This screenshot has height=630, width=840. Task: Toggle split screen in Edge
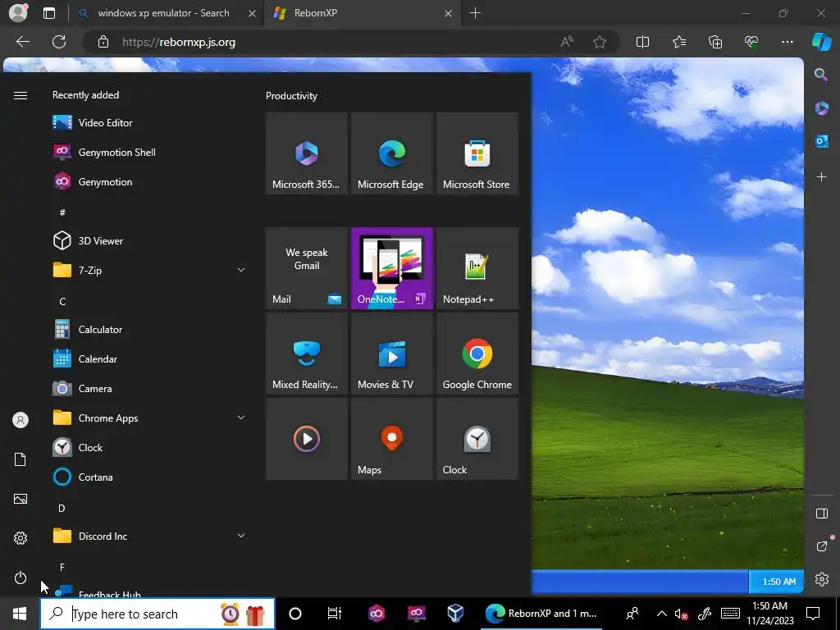tap(642, 42)
